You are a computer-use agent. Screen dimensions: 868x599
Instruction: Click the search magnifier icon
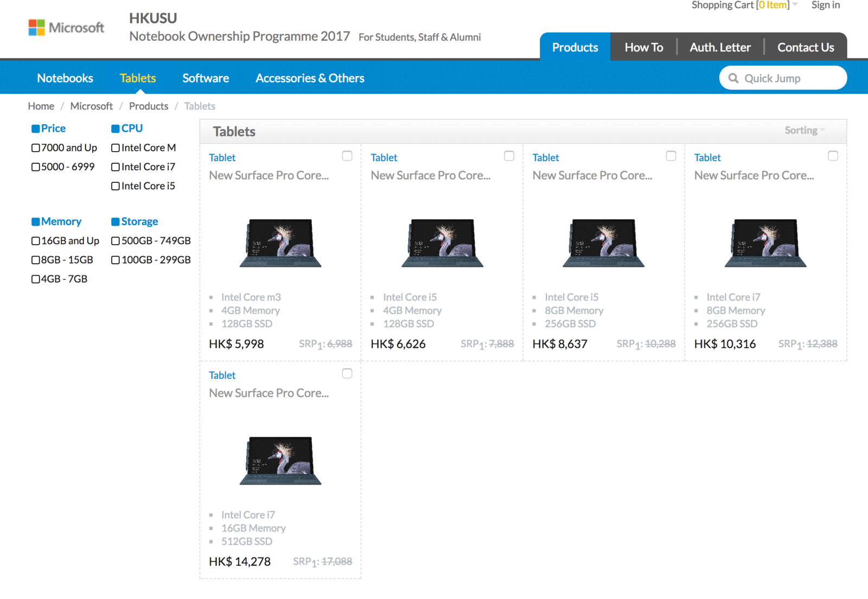click(x=733, y=78)
